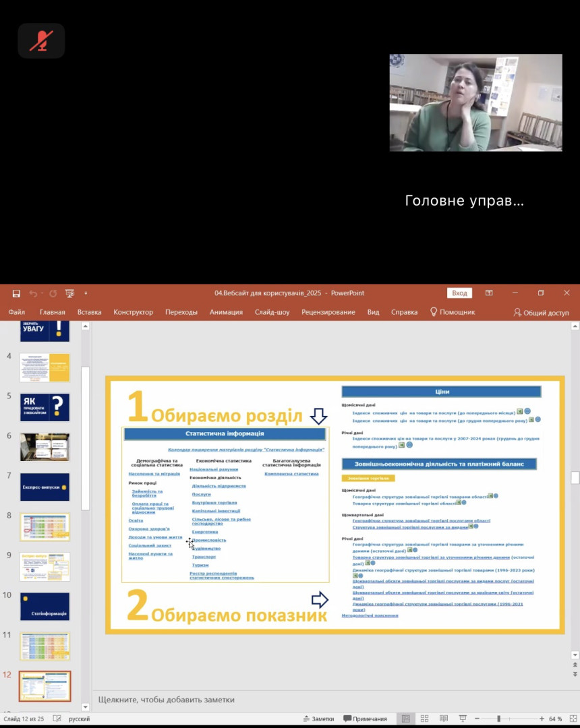The image size is (580, 728).
Task: Open the Слайд-шоу ribbon tab
Action: tap(272, 312)
